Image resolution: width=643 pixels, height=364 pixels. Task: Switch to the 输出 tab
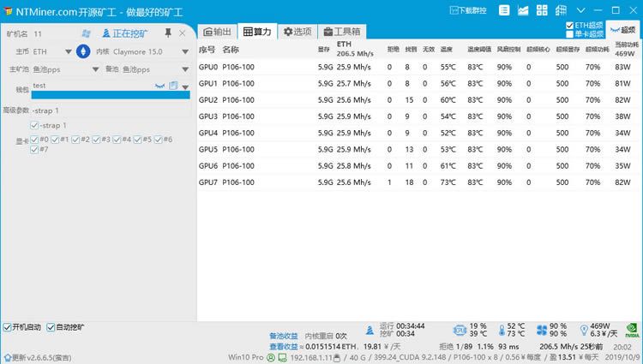[218, 32]
